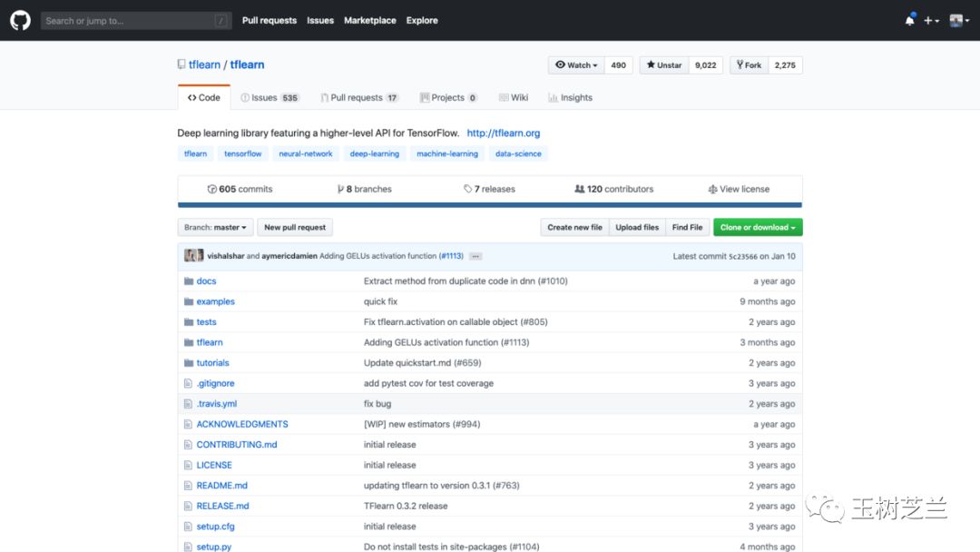Open the tflearn owner link
980x552 pixels.
click(204, 64)
